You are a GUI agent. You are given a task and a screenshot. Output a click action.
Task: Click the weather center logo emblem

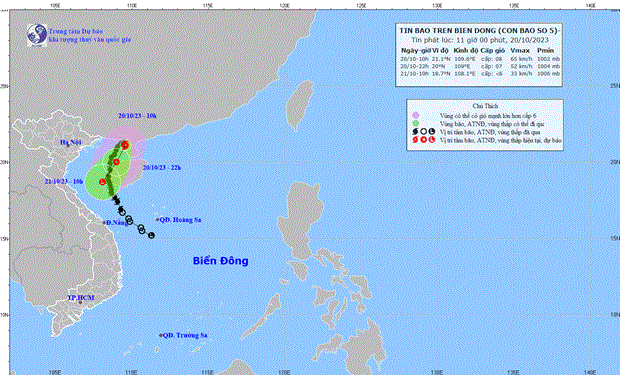pos(37,35)
